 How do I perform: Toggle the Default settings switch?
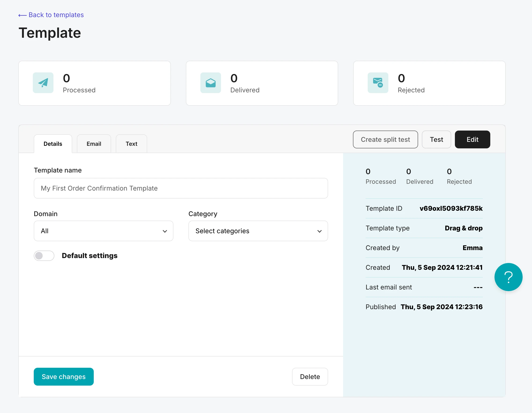[44, 255]
